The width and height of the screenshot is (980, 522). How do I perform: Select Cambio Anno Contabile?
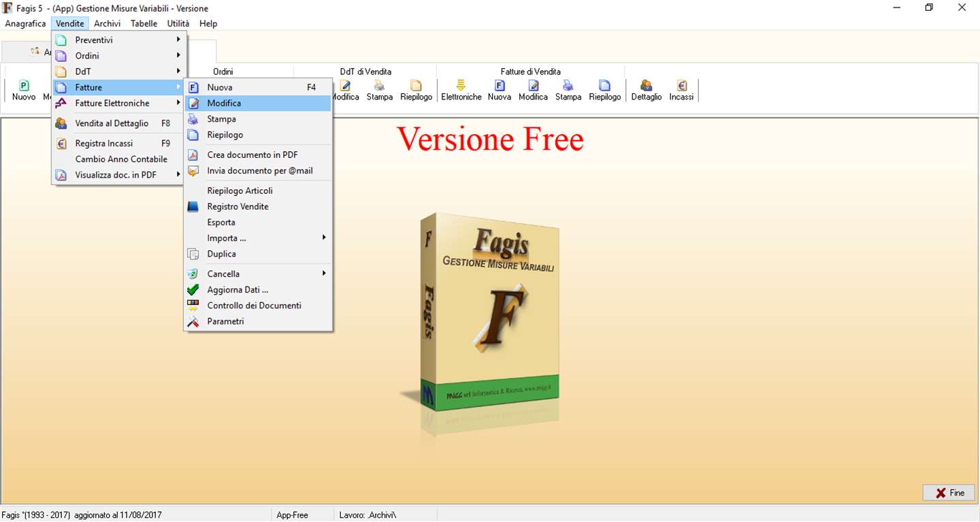pos(118,159)
